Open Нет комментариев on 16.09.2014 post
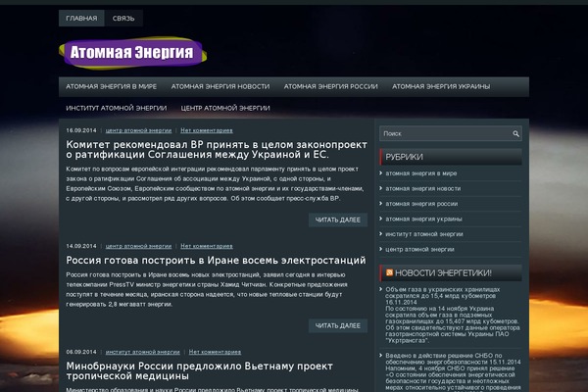 coord(207,130)
